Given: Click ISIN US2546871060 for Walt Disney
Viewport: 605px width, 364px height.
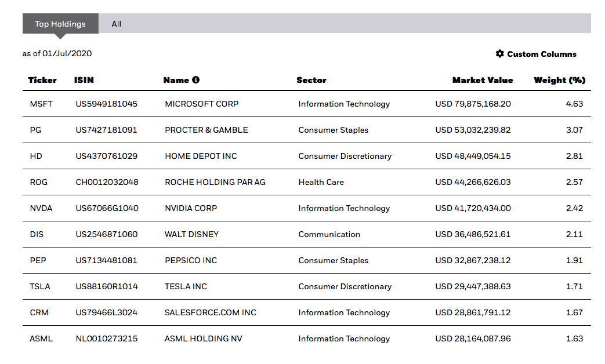Looking at the screenshot, I should [106, 234].
